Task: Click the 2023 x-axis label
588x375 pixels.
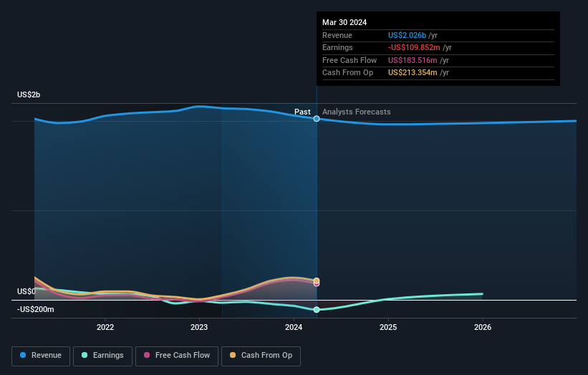Action: [x=199, y=328]
